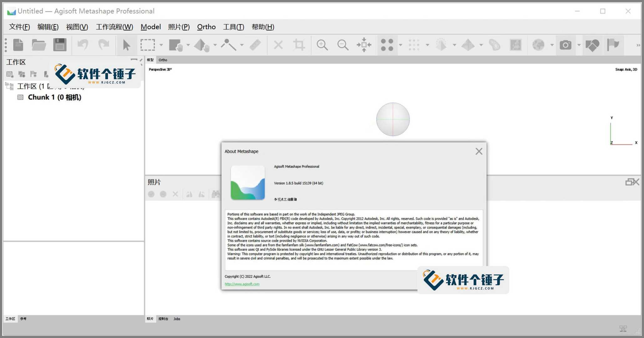Screen dimensions: 644x338
Task: Choose the Rectangle Selection tool
Action: [x=148, y=45]
